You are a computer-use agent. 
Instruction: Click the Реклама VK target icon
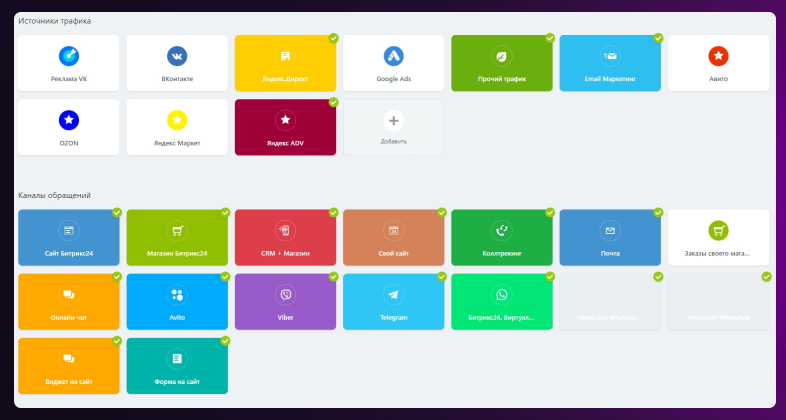[x=69, y=56]
